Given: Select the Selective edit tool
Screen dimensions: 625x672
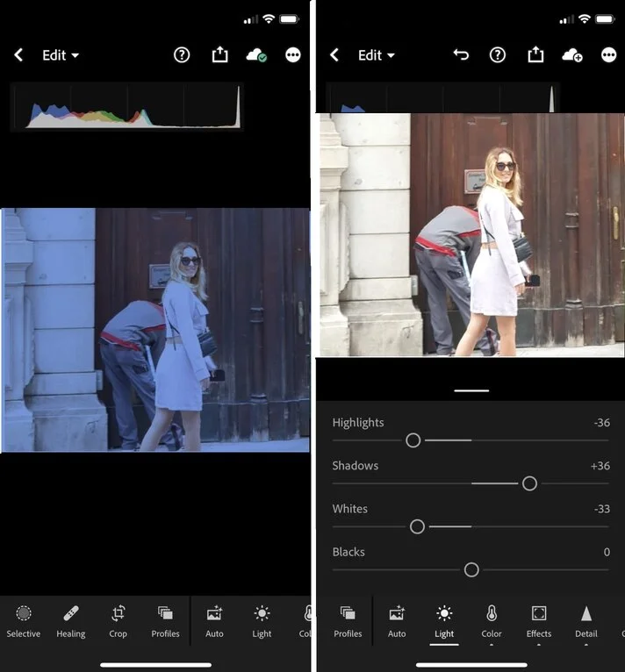Looking at the screenshot, I should (24, 620).
